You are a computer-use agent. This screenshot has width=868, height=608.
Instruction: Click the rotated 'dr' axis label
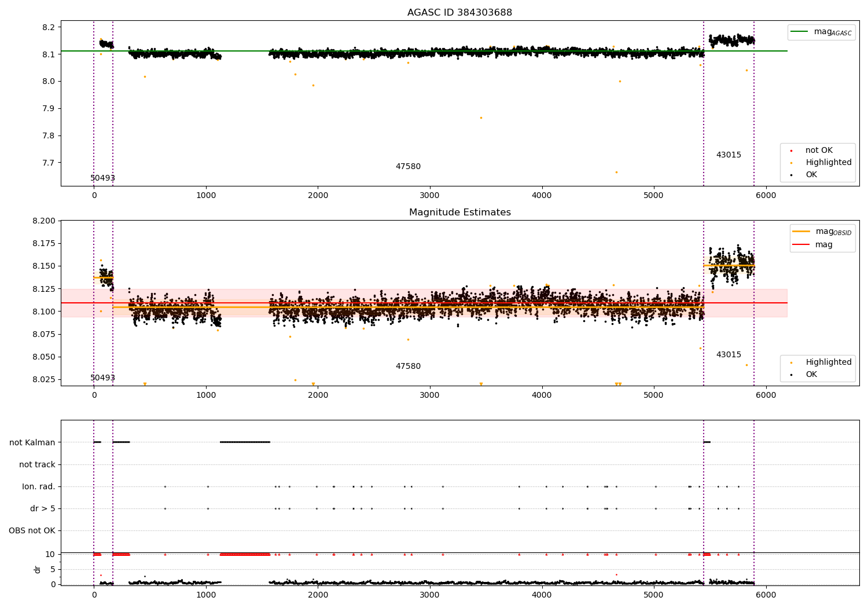click(x=38, y=569)
